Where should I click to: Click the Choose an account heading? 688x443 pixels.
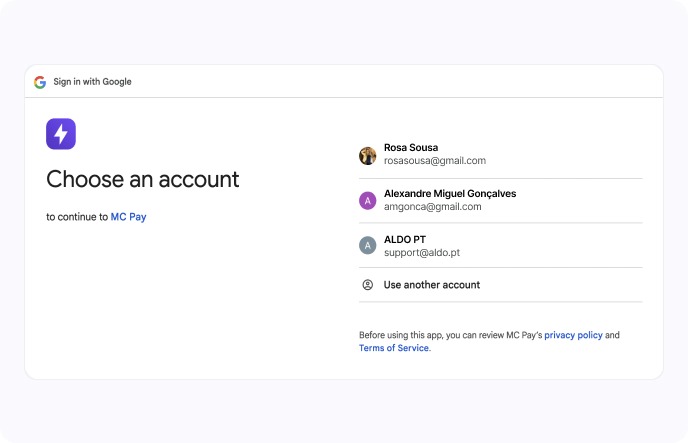pos(143,180)
